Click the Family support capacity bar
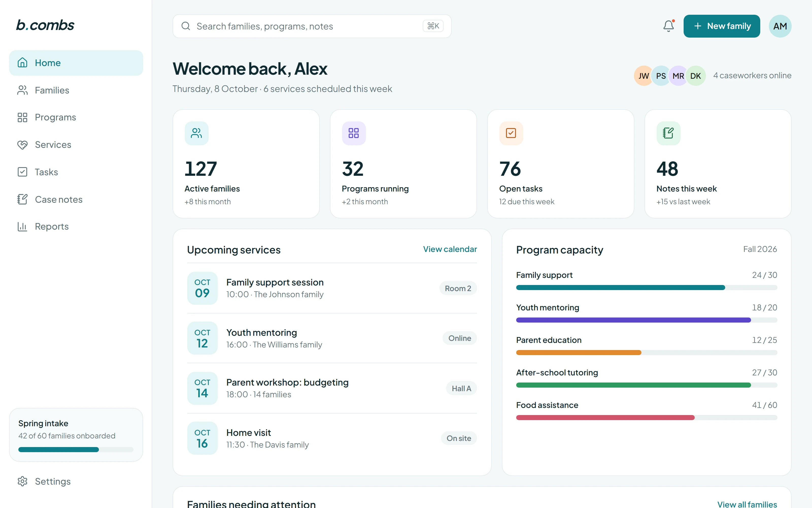Screen dimensions: 812x508 coord(646,288)
